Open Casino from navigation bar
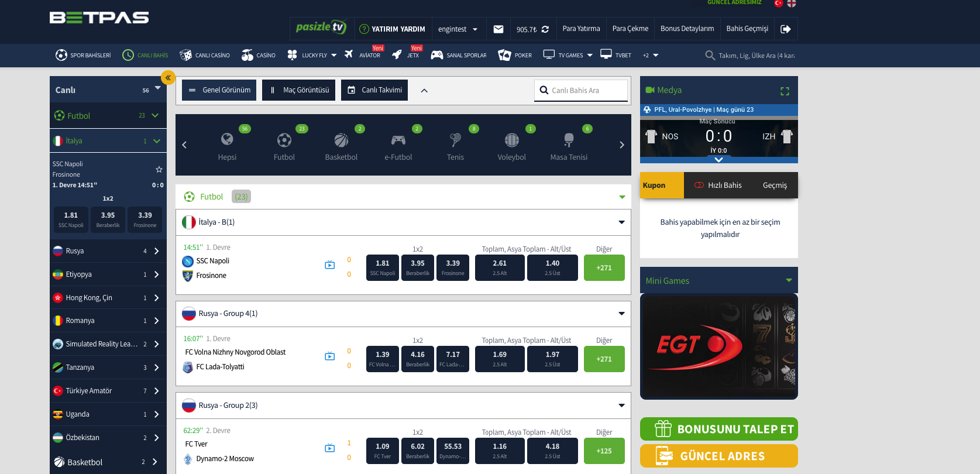The height and width of the screenshot is (474, 980). tap(259, 56)
